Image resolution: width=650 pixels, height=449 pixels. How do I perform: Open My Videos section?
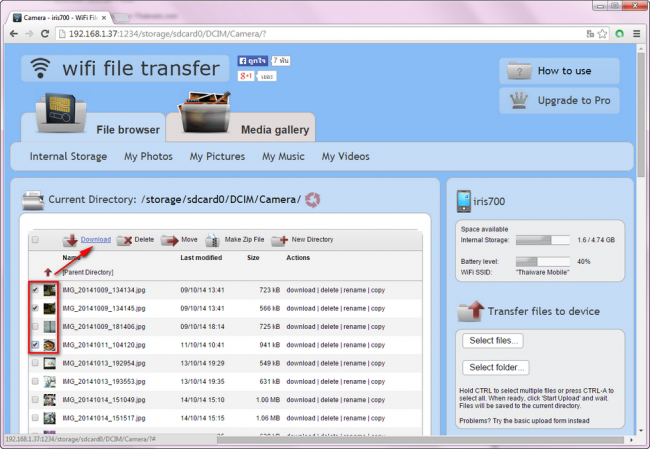tap(345, 156)
